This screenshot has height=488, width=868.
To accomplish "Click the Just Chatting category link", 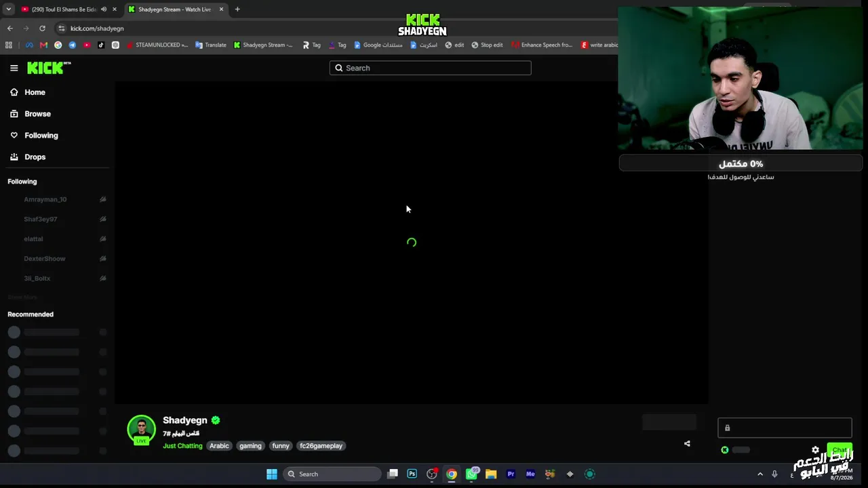I will pyautogui.click(x=182, y=446).
